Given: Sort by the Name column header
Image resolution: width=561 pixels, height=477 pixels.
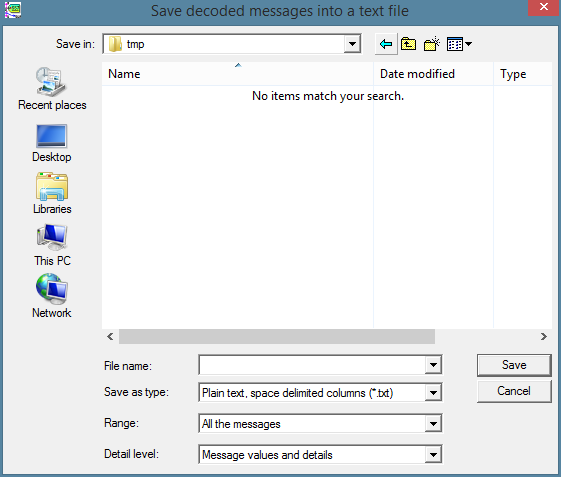Looking at the screenshot, I should point(238,74).
